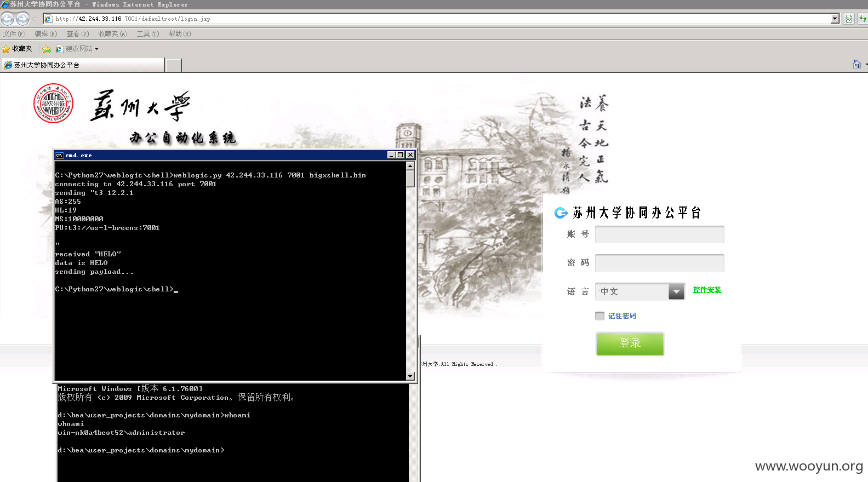Click the Soochow University round seal logo

53,104
